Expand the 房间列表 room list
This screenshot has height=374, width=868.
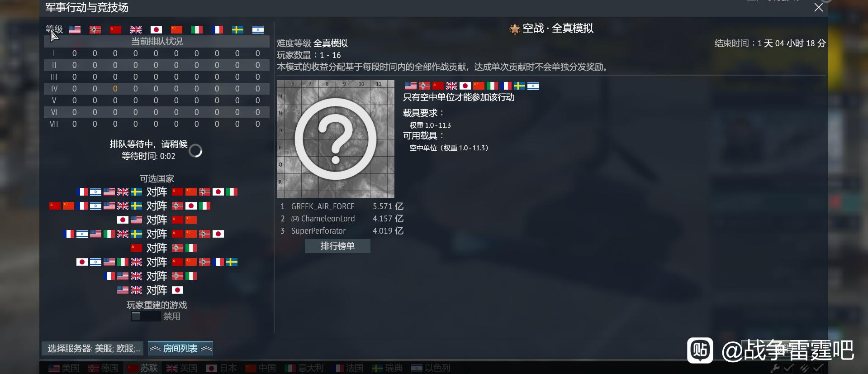click(180, 348)
